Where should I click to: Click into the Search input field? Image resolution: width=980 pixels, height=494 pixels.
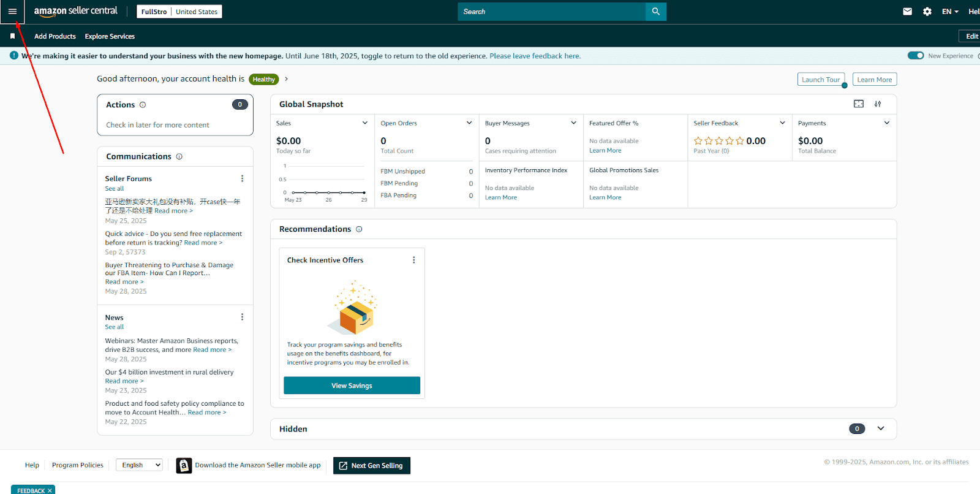click(x=552, y=12)
